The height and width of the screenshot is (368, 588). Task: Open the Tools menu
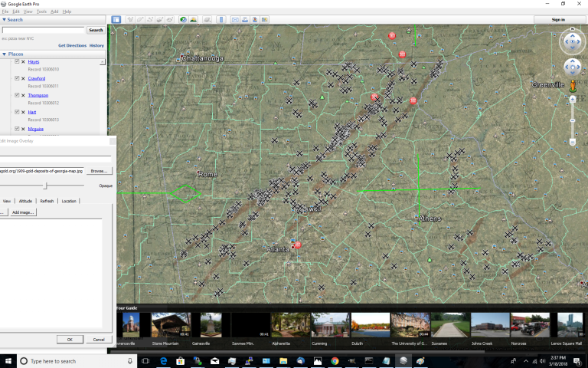41,11
